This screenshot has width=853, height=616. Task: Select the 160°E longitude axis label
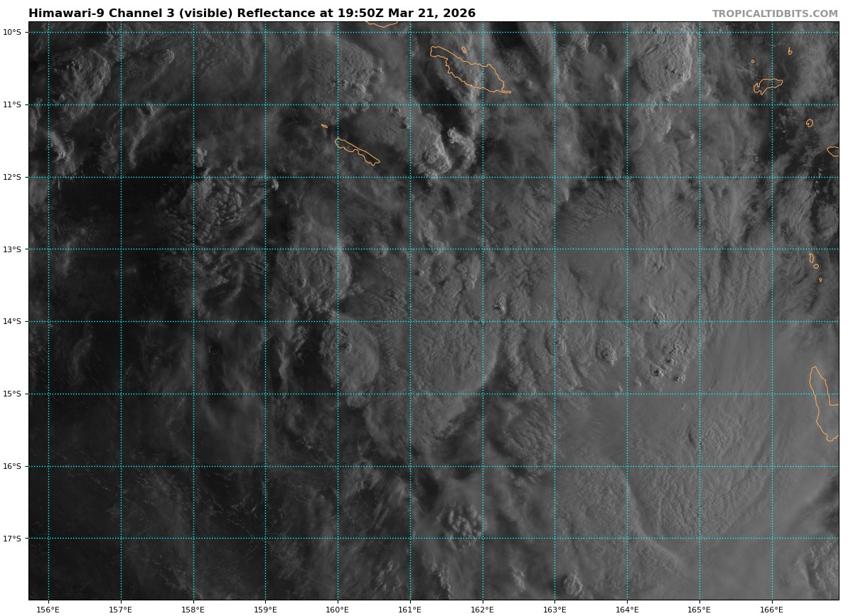338,609
